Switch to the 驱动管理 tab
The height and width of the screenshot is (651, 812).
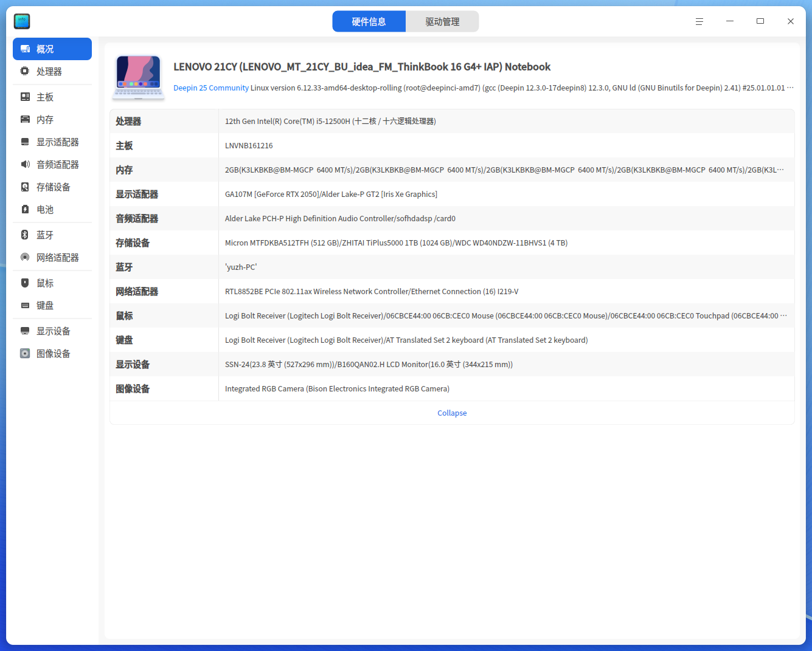coord(442,21)
